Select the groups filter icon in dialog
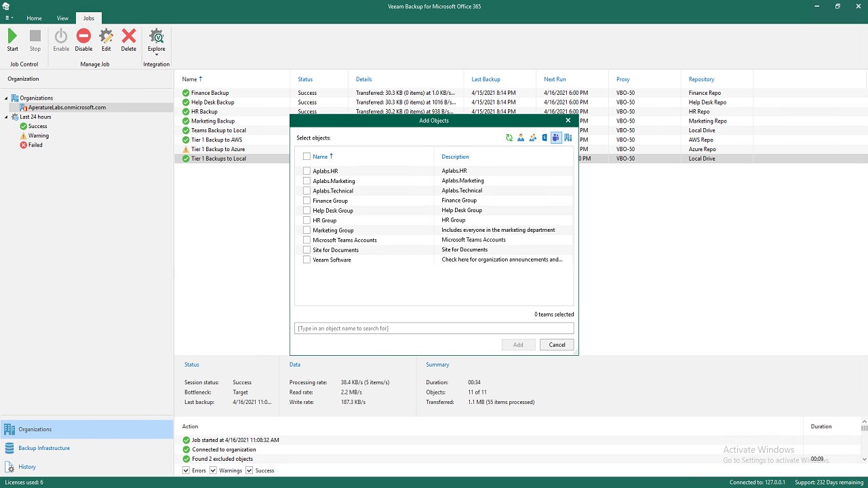Image resolution: width=868 pixels, height=488 pixels. [x=533, y=138]
